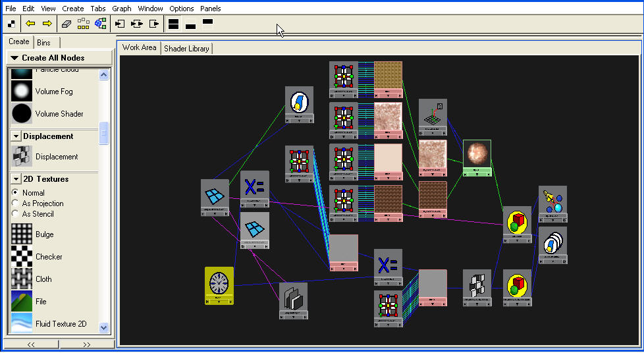Create a File texture node
644x353 pixels.
(x=41, y=302)
